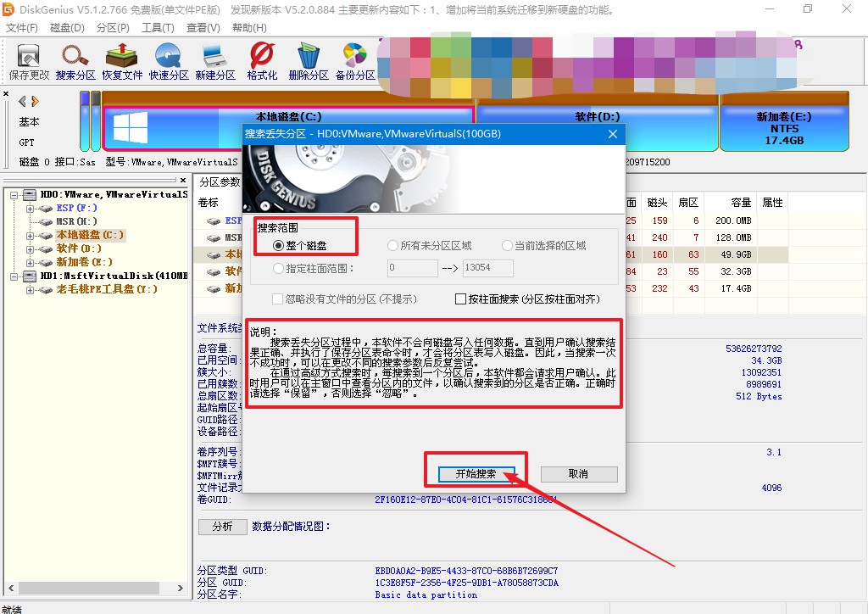868x614 pixels.
Task: Enable 按柱面搜索 (分区按柱面对齐) checkbox
Action: coord(460,299)
